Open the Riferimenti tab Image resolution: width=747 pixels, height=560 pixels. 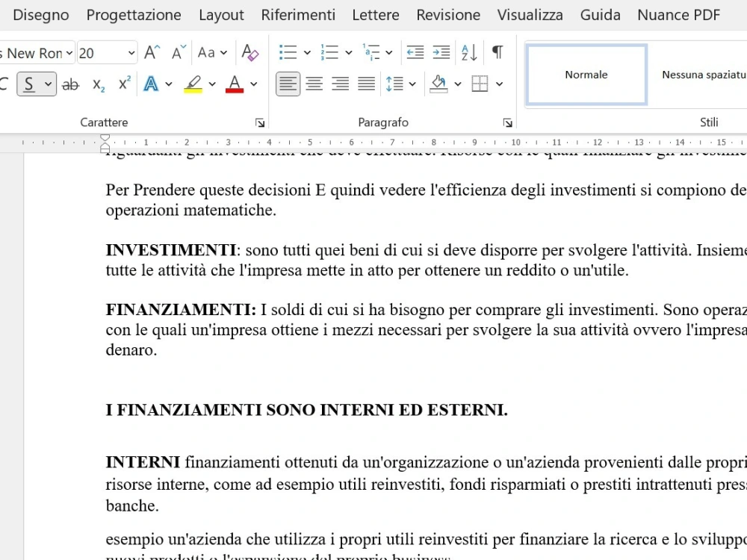pyautogui.click(x=298, y=15)
